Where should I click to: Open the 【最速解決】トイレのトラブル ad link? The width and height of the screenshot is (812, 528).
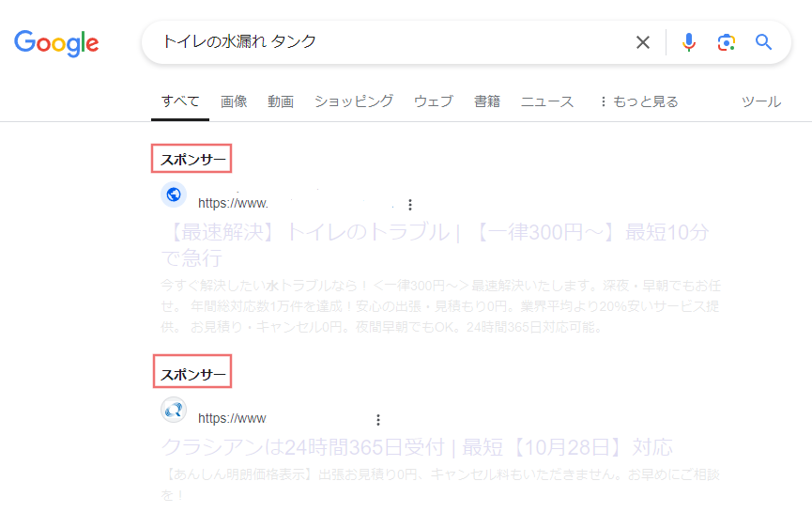435,244
